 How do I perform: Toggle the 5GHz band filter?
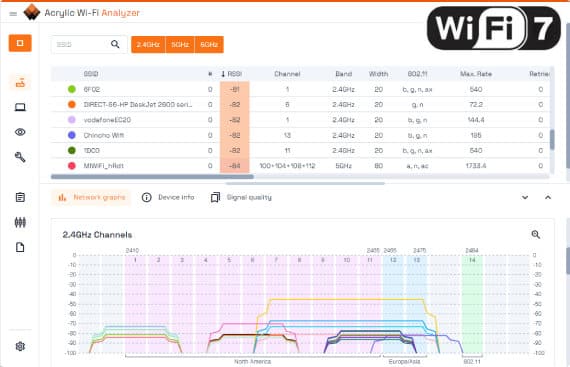pyautogui.click(x=180, y=44)
